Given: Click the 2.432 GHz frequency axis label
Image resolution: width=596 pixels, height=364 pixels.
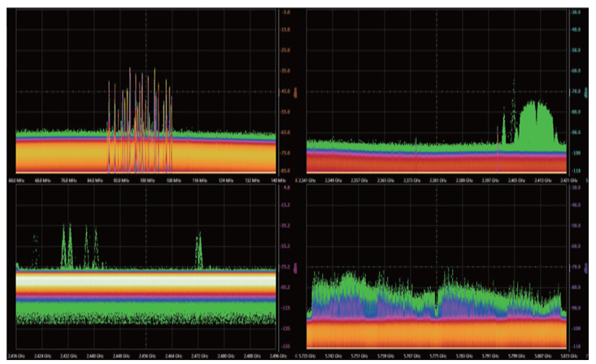Looking at the screenshot, I should (69, 356).
